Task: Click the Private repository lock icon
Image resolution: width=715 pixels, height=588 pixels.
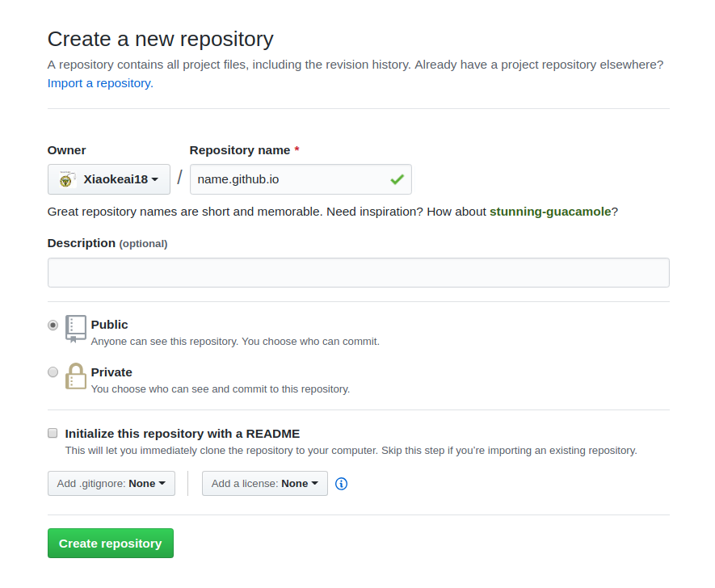Action: (x=76, y=376)
